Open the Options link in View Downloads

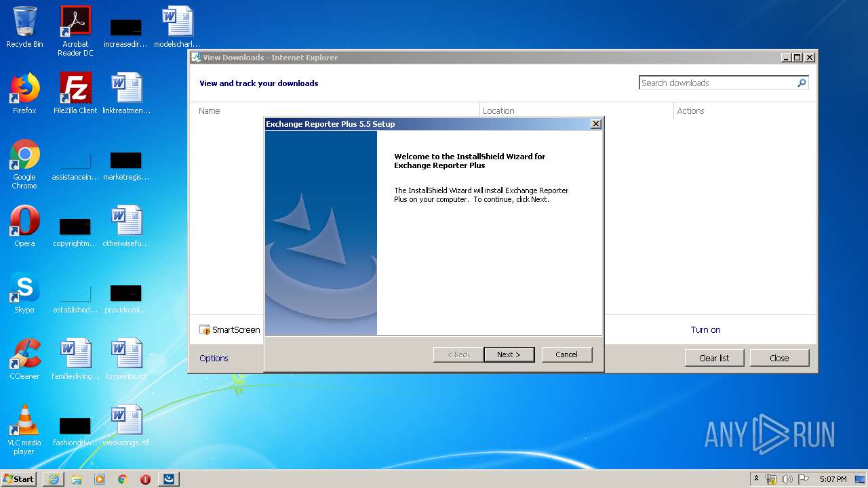point(214,358)
